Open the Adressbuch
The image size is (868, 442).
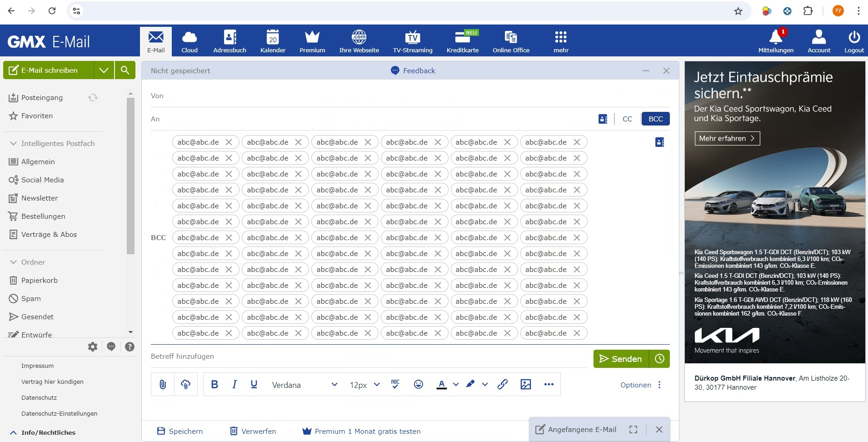click(x=230, y=41)
